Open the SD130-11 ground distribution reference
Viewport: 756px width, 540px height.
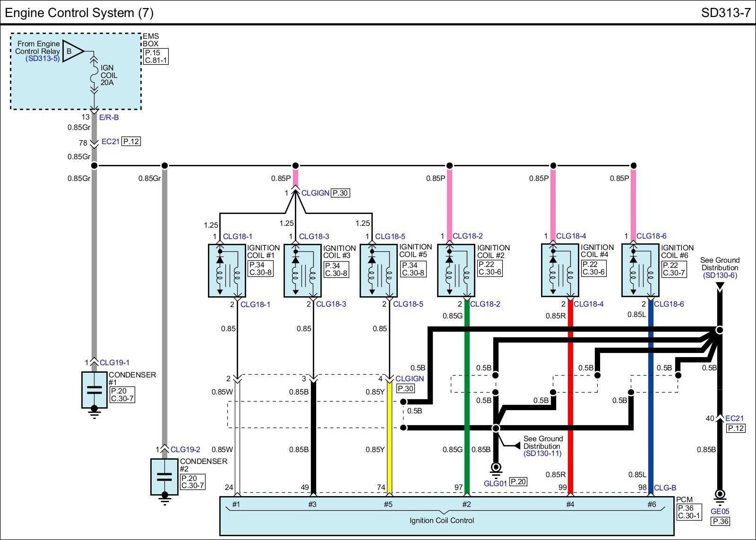pyautogui.click(x=542, y=454)
